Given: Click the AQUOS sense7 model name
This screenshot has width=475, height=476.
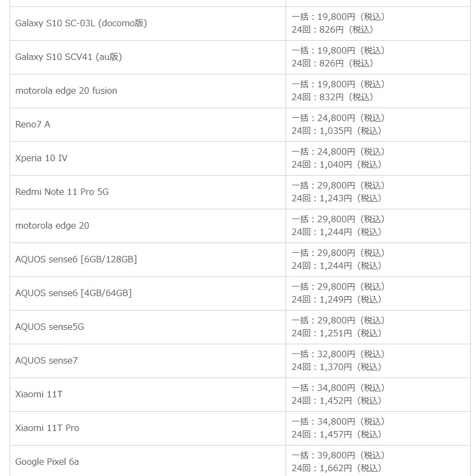Looking at the screenshot, I should (47, 360).
